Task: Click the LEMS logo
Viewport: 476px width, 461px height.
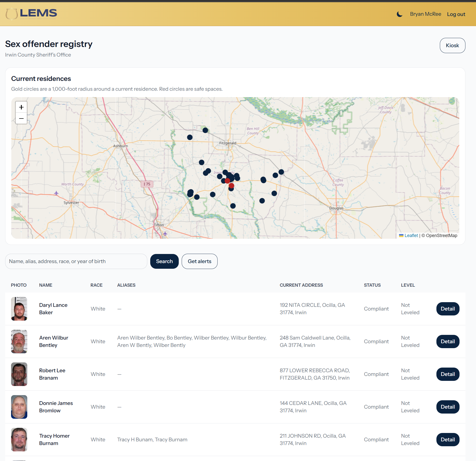Action: click(x=31, y=14)
